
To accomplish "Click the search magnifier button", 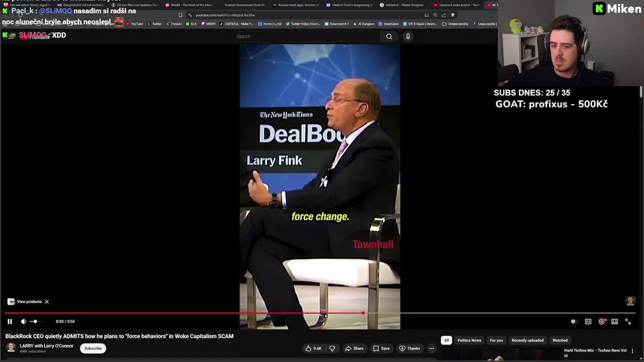I will [x=389, y=36].
